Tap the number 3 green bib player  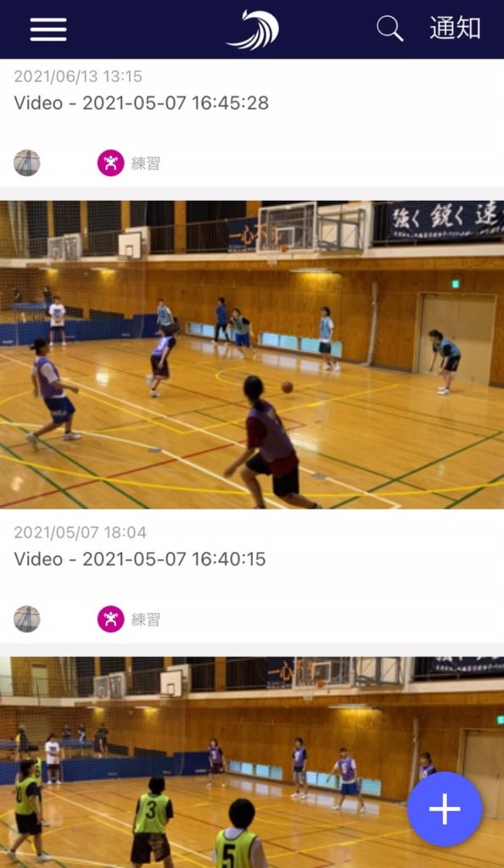pos(152,822)
